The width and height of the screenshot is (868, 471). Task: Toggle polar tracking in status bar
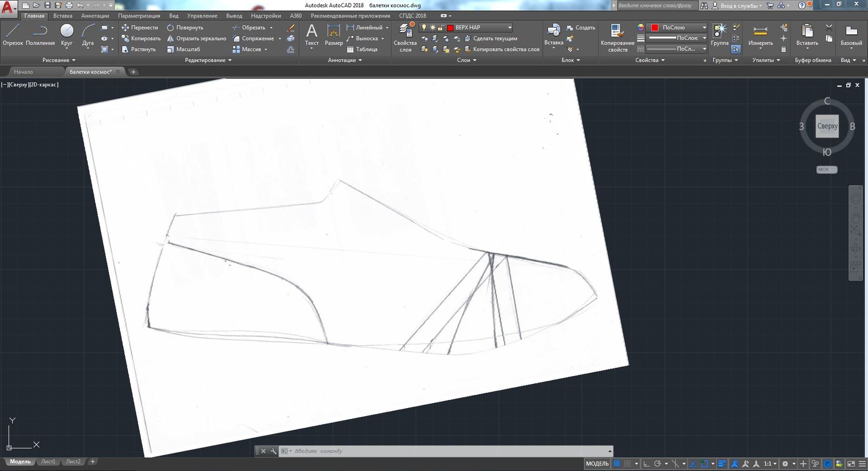(x=658, y=464)
